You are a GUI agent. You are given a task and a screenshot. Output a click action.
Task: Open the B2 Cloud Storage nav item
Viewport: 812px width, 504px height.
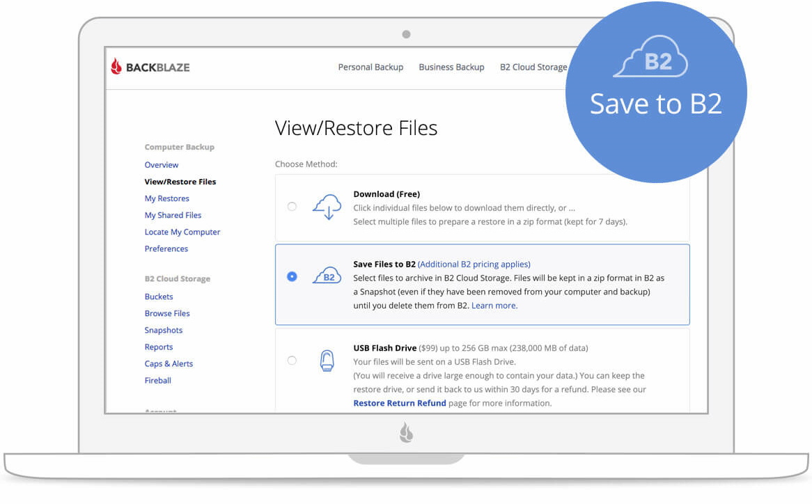[533, 67]
